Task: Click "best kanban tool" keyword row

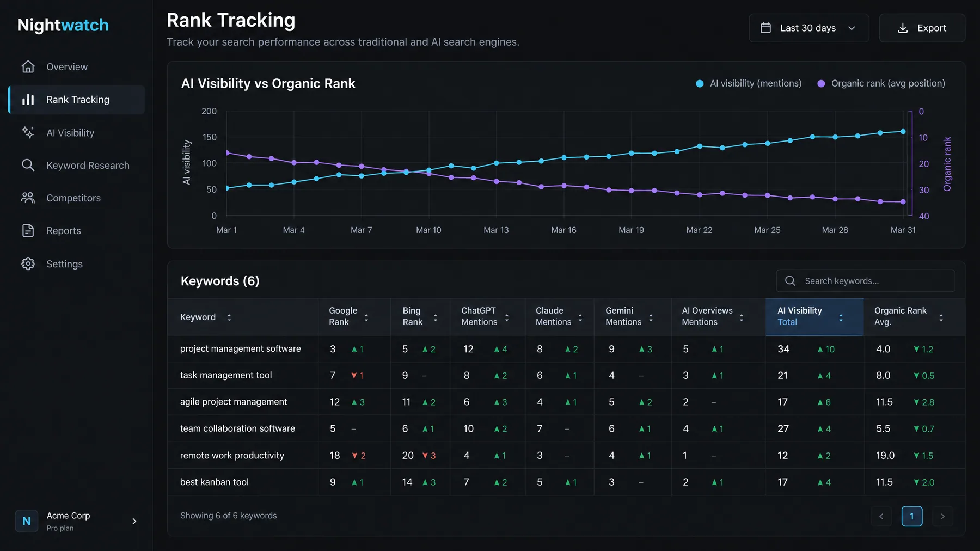Action: point(566,482)
